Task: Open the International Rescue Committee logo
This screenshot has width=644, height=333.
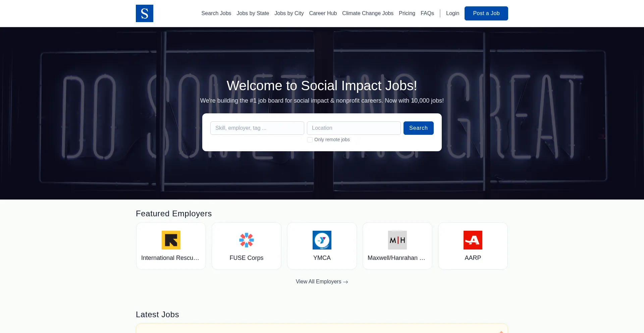Action: click(x=171, y=240)
